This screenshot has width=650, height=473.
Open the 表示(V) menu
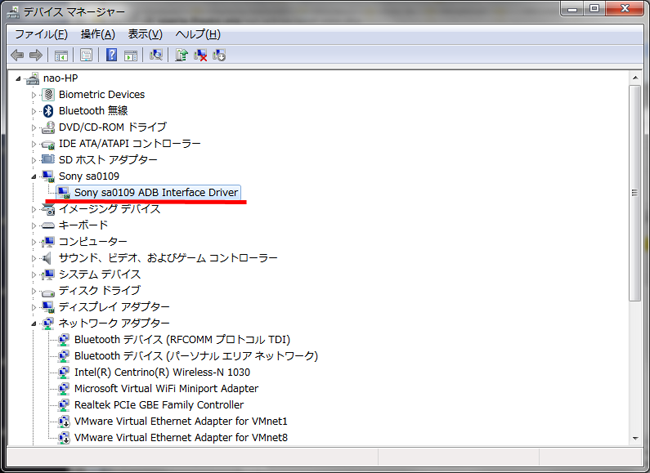145,34
